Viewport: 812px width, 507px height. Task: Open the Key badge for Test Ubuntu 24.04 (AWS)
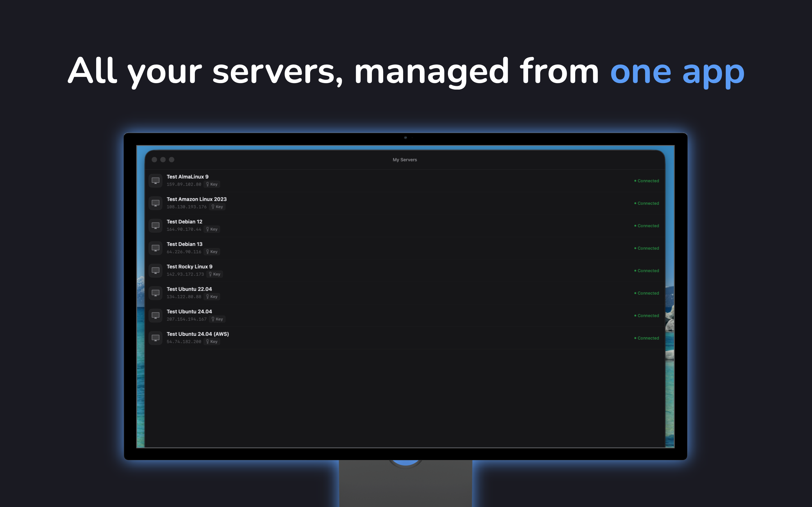pyautogui.click(x=212, y=341)
